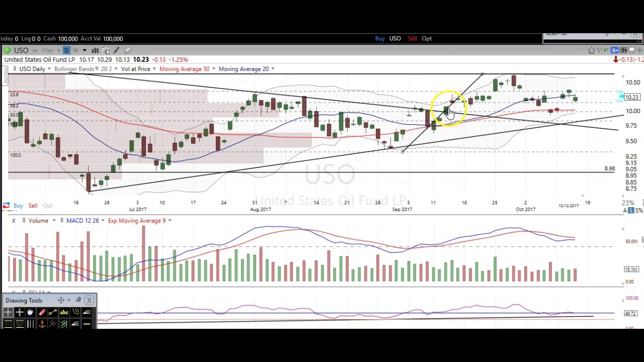Select the anchor drawing tool

[42, 324]
